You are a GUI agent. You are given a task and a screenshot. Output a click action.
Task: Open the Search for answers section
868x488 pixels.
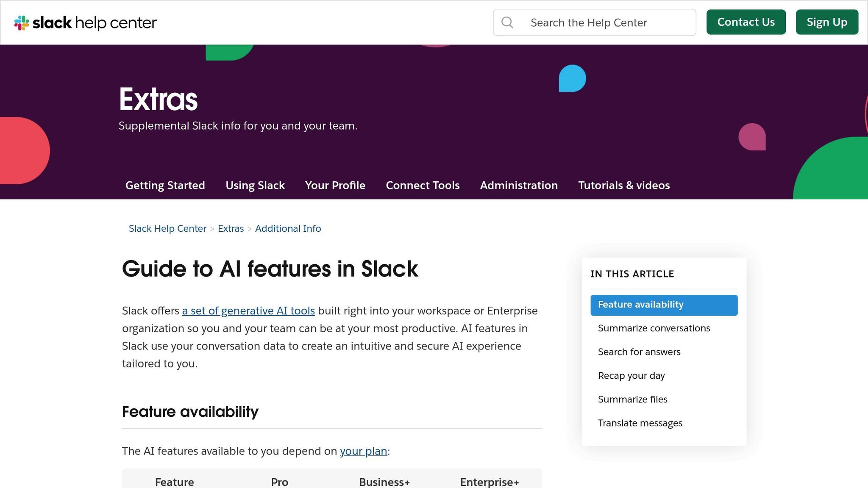coord(639,352)
